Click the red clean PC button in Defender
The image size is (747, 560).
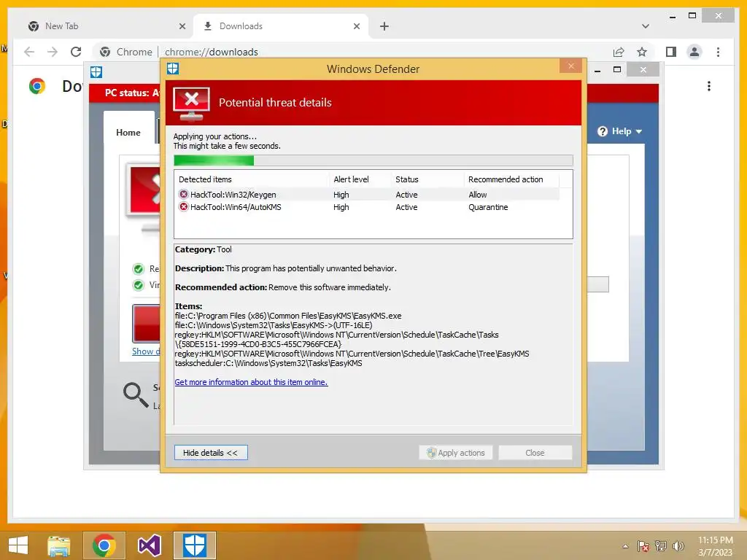pos(146,324)
